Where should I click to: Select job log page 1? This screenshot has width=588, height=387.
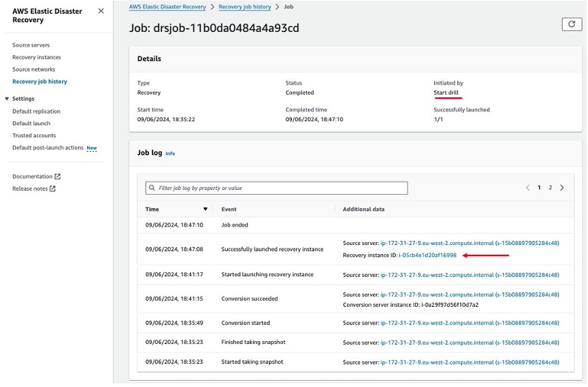[539, 188]
